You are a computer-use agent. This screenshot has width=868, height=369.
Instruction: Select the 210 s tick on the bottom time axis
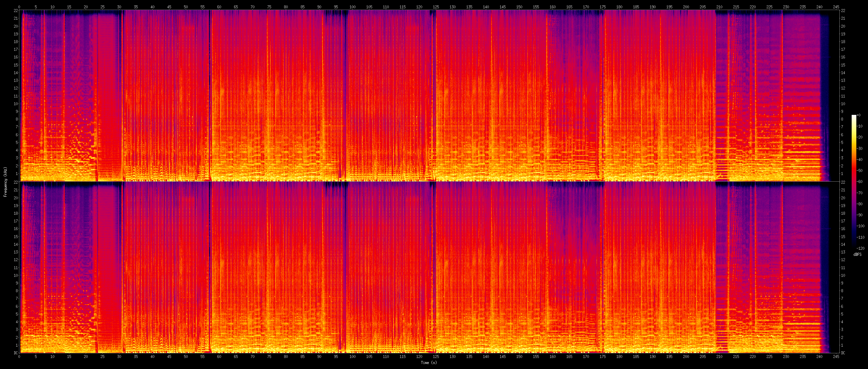[719, 357]
